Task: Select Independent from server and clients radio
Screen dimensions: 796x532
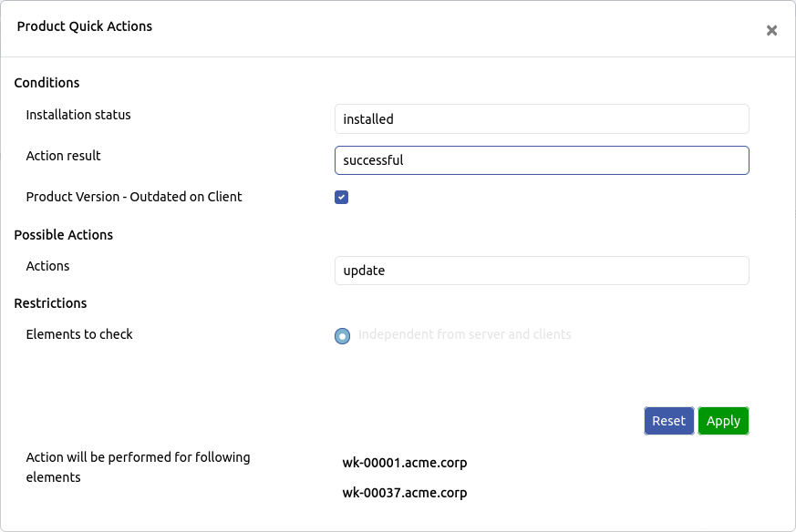Action: tap(342, 336)
